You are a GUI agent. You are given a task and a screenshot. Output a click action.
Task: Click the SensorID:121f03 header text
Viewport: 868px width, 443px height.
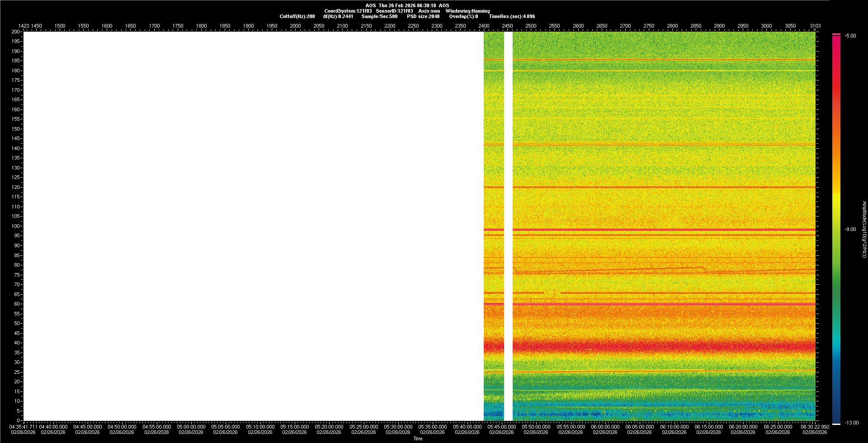[x=394, y=11]
